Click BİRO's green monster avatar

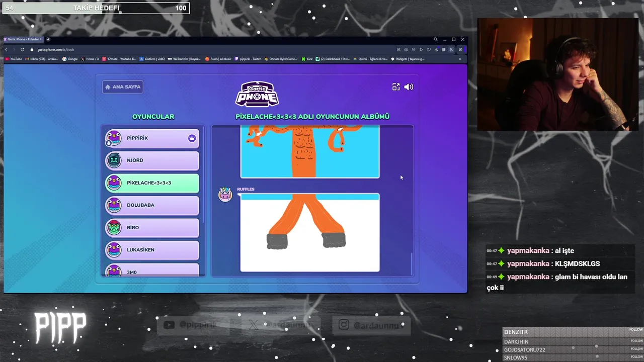(114, 228)
